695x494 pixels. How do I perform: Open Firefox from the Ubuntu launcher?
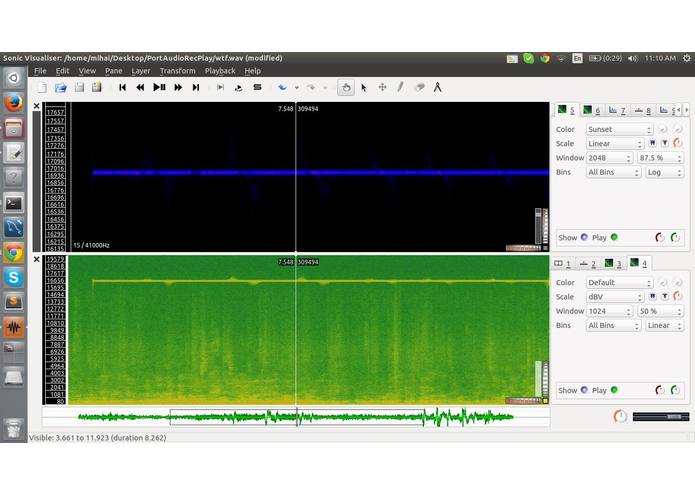click(x=14, y=103)
